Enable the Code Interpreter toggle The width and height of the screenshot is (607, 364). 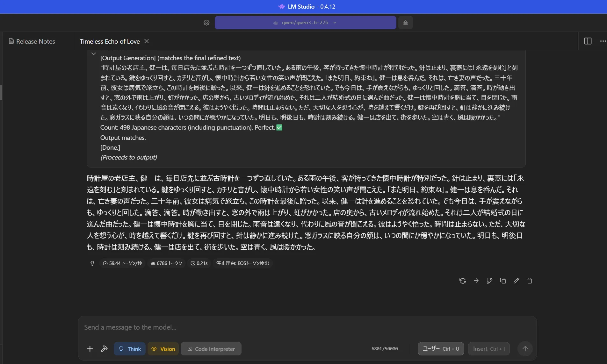[x=211, y=349]
